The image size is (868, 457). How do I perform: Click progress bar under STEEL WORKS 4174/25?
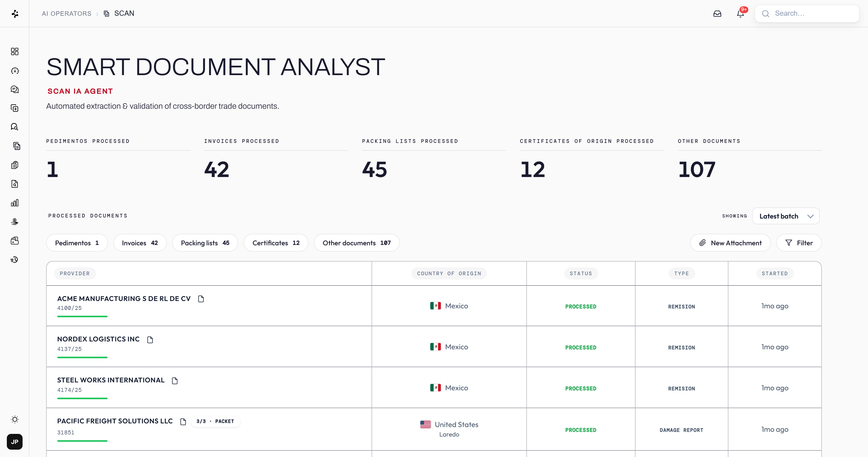82,398
